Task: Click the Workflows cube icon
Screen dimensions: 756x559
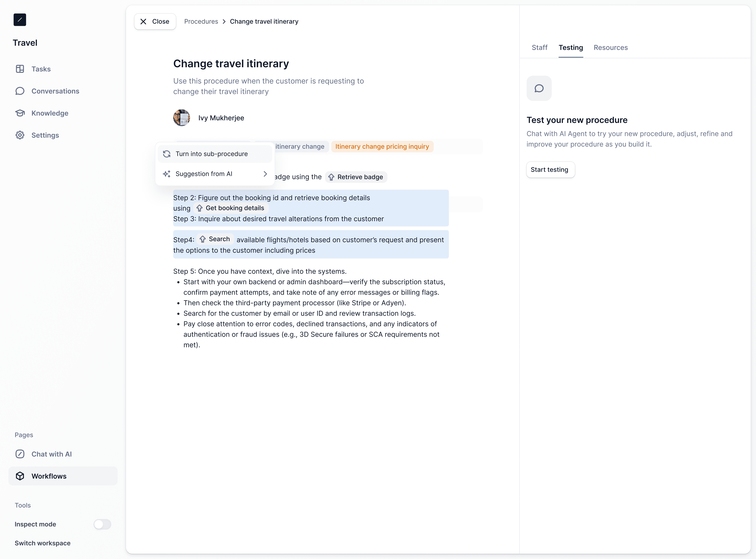Action: 20,476
